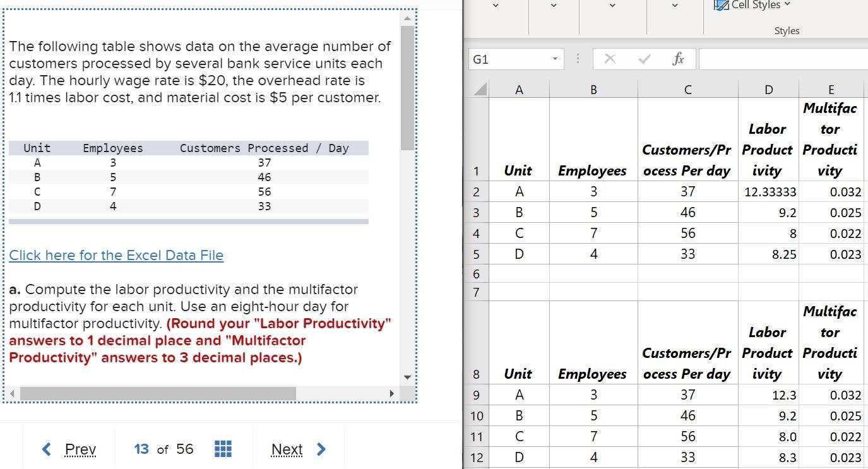The width and height of the screenshot is (868, 469).
Task: Open the Name Box dropdown arrow
Action: pyautogui.click(x=555, y=59)
